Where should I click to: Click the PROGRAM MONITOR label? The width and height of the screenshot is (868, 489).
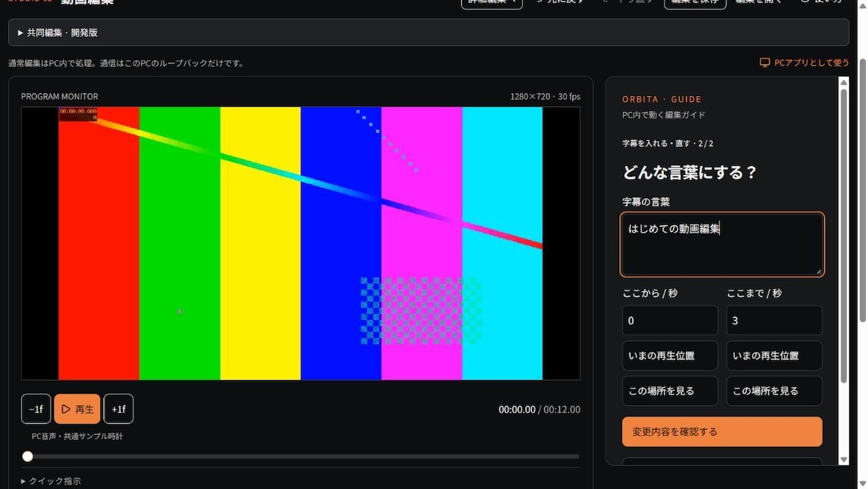(60, 97)
